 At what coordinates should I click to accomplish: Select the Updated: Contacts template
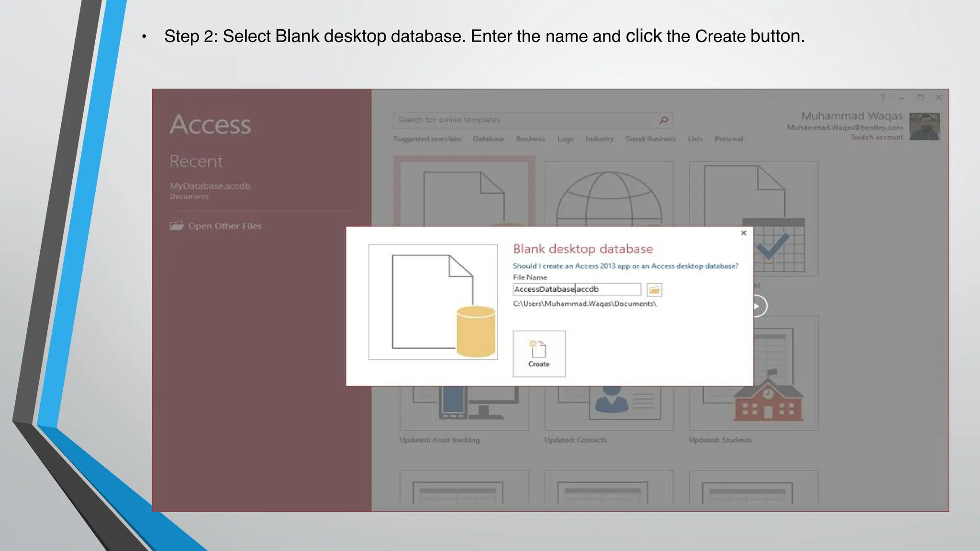[609, 415]
